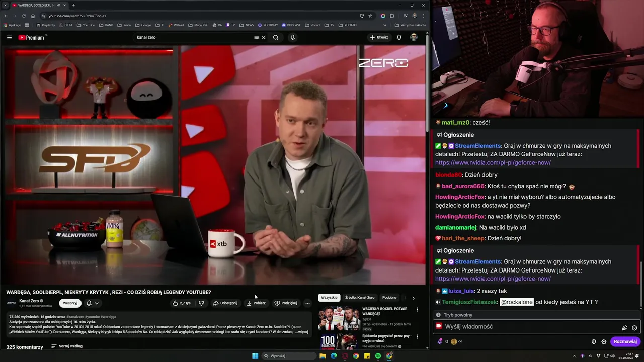644x362 pixels.
Task: Download the video with Pobierz
Action: [256, 303]
